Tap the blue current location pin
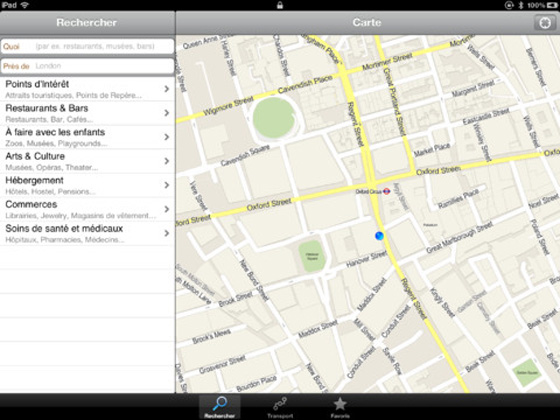This screenshot has height=420, width=560. pos(379,236)
